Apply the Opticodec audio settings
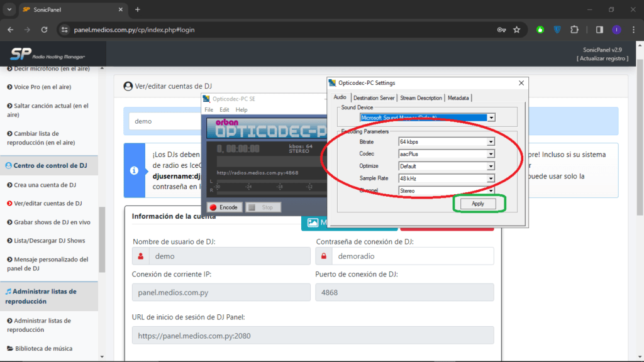This screenshot has height=362, width=644. pos(478,204)
